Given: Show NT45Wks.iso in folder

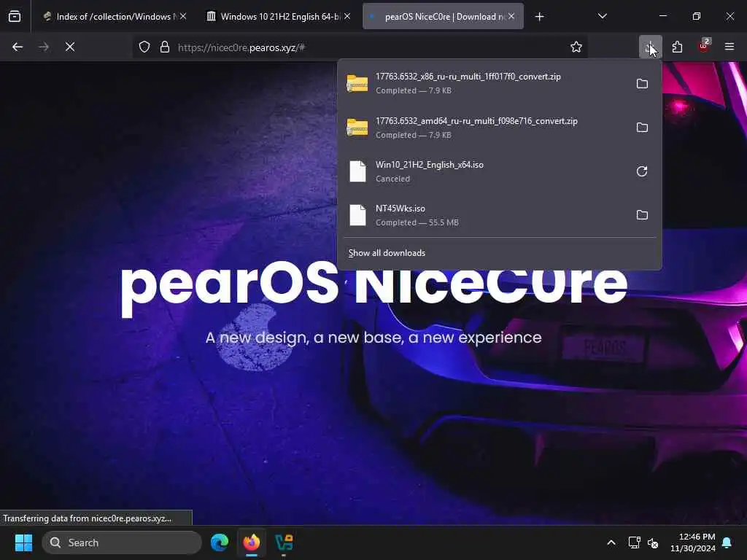Looking at the screenshot, I should coord(642,215).
